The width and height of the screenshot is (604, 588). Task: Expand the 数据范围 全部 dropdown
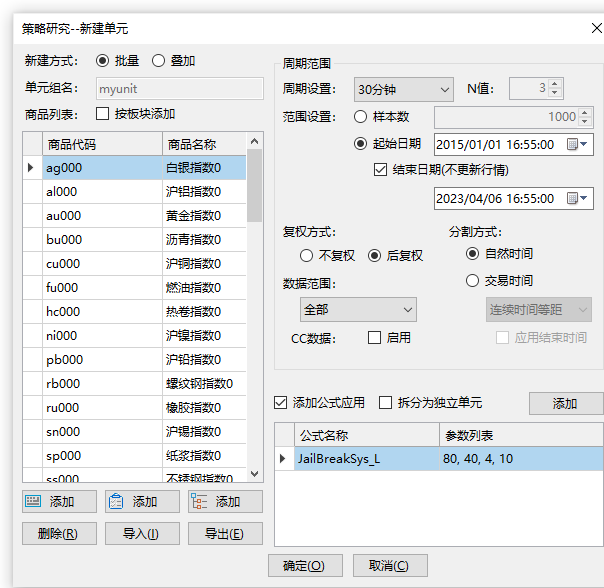tap(358, 310)
